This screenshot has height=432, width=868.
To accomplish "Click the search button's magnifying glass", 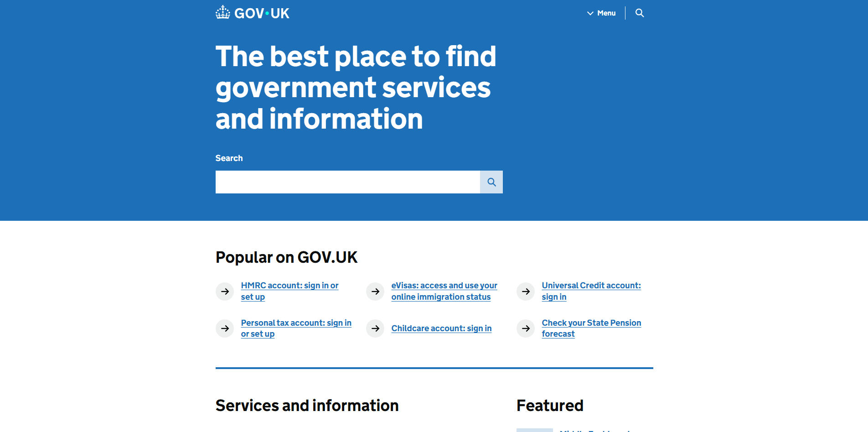I will point(491,182).
